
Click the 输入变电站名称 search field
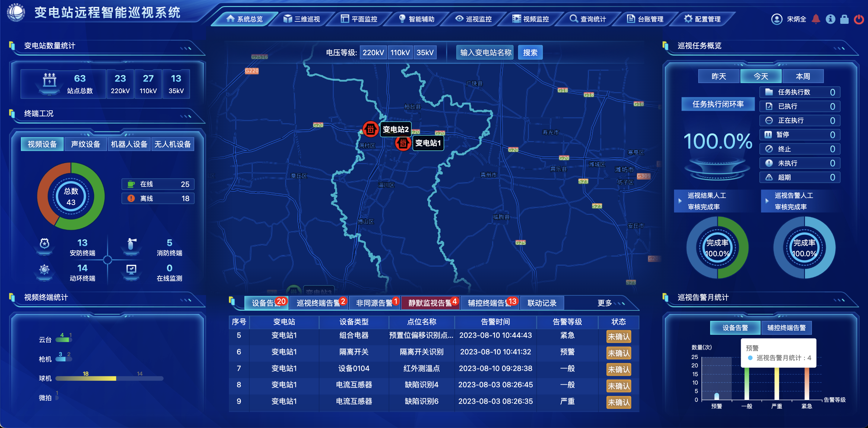click(485, 52)
